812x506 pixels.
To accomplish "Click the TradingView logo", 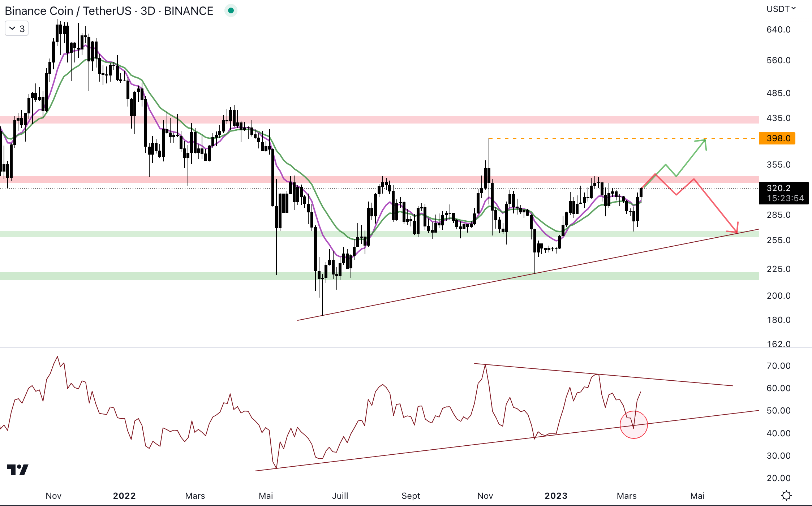I will coord(17,470).
